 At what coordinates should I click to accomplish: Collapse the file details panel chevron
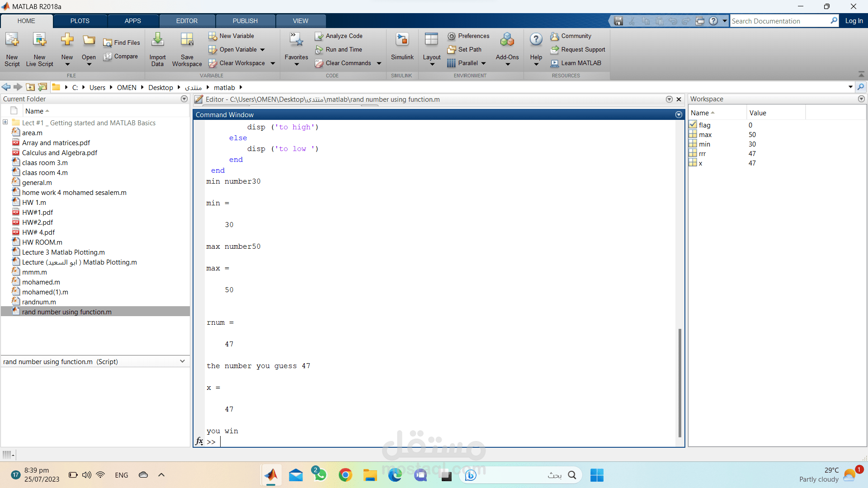coord(182,361)
